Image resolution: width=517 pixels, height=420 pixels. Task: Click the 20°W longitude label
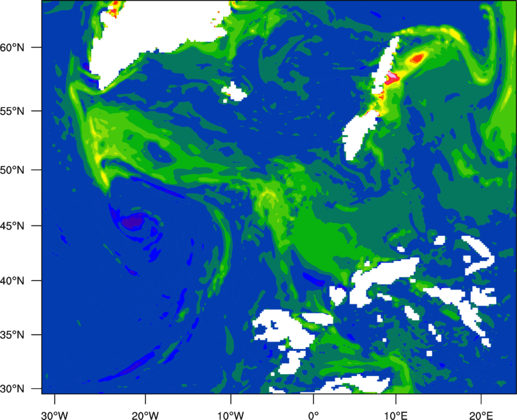click(x=145, y=415)
